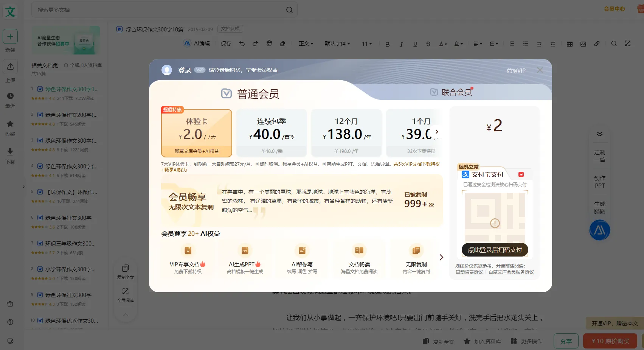
Task: Insert an image via picture icon
Action: 583,44
